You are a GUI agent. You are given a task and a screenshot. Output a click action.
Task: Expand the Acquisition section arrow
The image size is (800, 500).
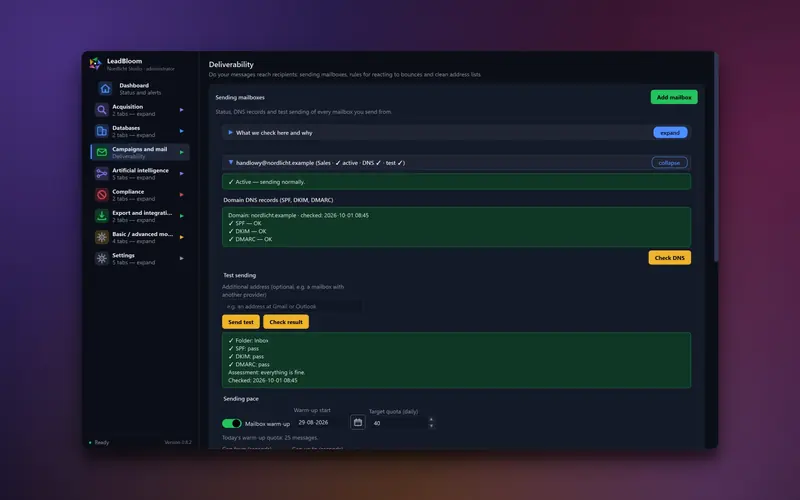click(182, 110)
